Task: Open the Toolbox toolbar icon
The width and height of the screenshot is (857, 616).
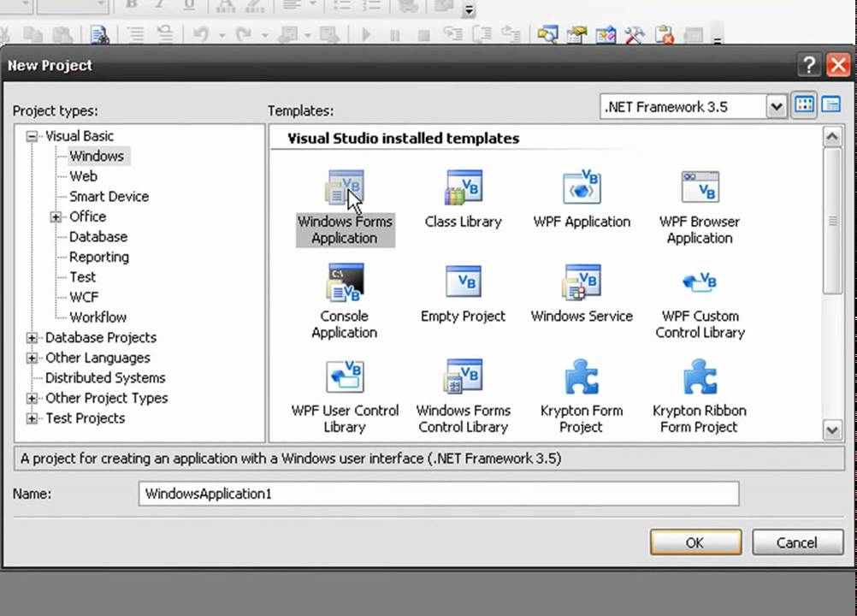Action: 635,36
